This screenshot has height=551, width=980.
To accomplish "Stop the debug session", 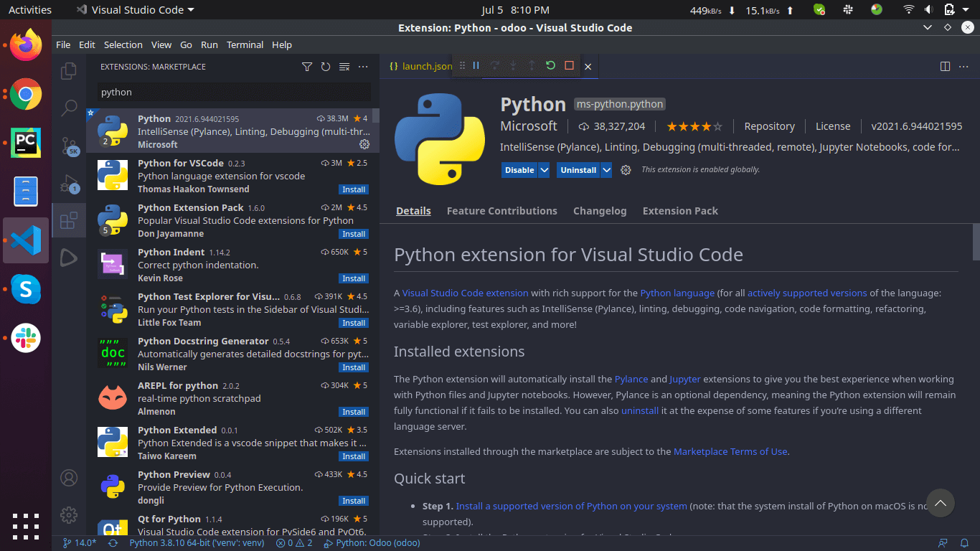I will point(569,65).
